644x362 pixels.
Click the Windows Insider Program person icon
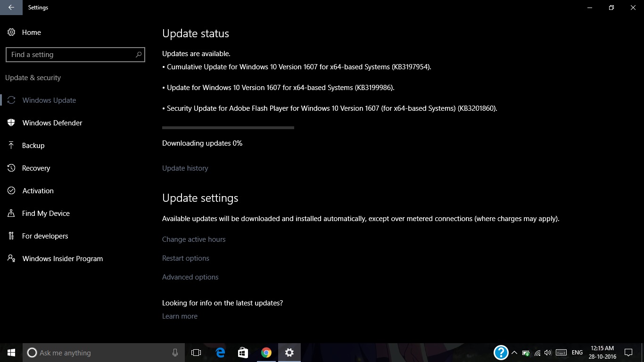pos(11,259)
